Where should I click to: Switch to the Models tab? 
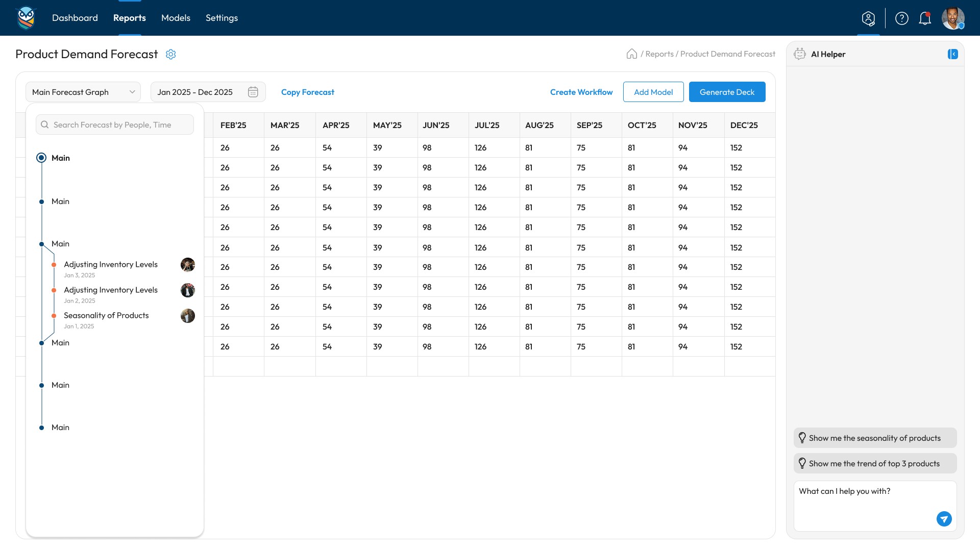point(176,18)
